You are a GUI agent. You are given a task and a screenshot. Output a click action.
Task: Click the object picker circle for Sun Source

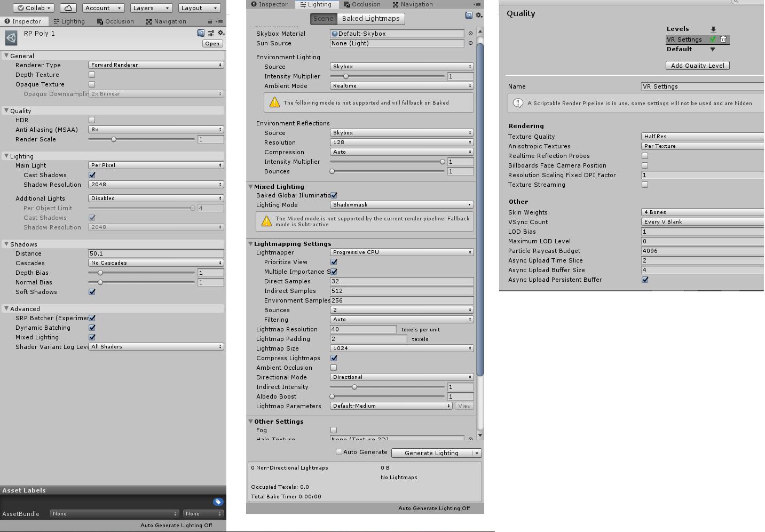[470, 43]
